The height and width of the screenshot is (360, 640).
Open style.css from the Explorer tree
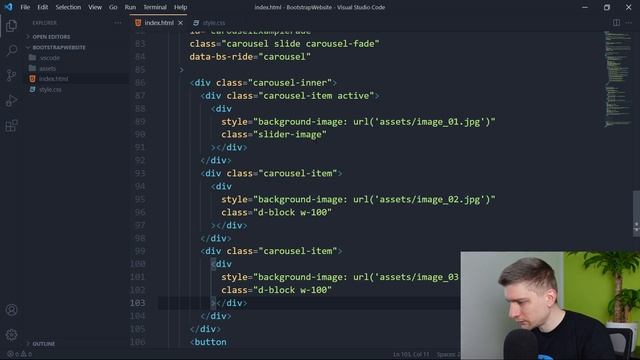coord(50,89)
